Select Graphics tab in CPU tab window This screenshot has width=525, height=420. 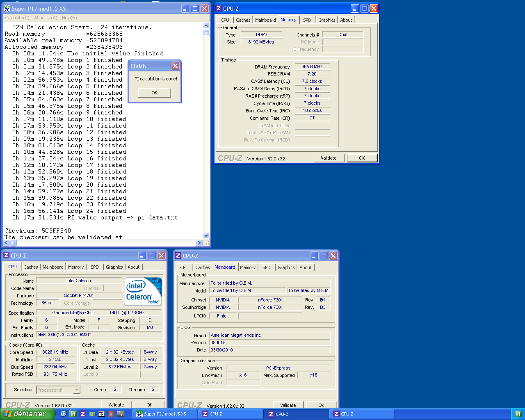point(114,267)
